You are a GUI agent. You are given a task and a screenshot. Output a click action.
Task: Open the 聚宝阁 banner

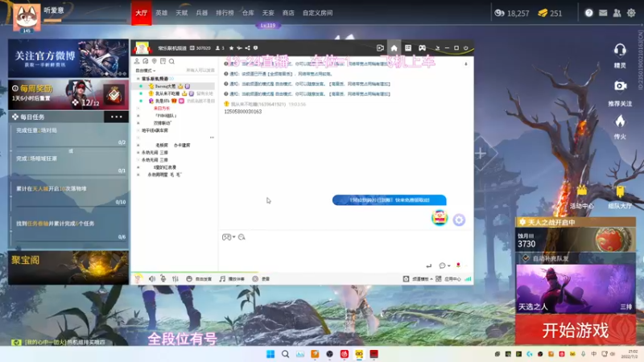pos(68,268)
